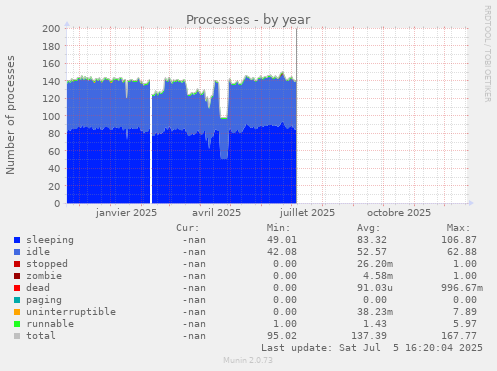Click sleeping maximum value 106.87
The width and height of the screenshot is (497, 371).
459,240
